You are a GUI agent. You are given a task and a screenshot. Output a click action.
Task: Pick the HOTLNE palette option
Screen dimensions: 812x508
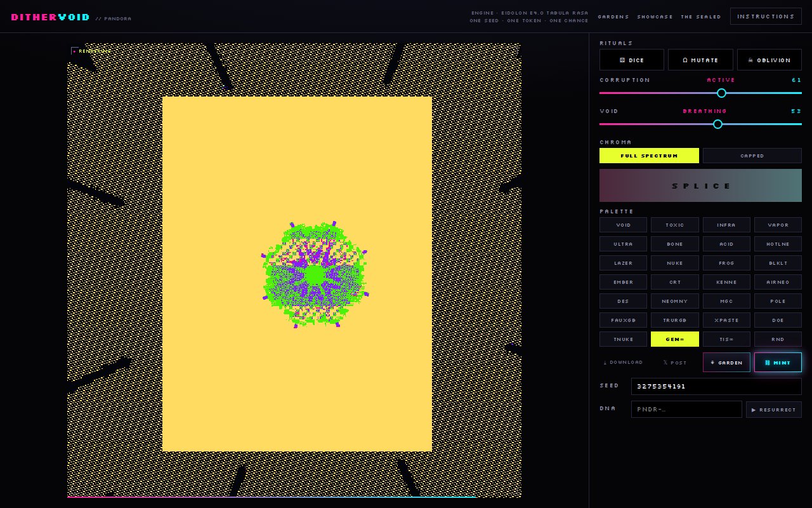click(x=778, y=244)
